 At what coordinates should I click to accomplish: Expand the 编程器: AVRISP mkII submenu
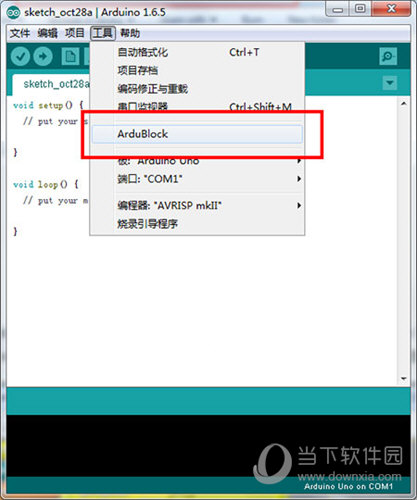pos(197,205)
